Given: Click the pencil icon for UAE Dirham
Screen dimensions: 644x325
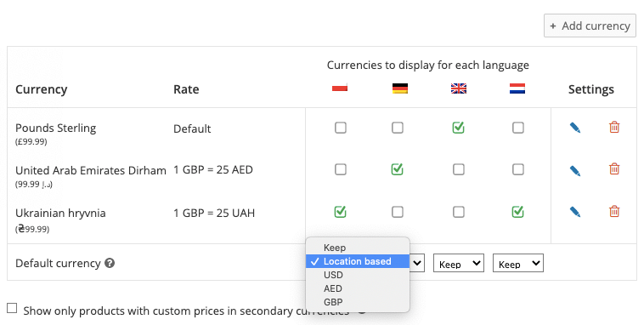Looking at the screenshot, I should [575, 170].
